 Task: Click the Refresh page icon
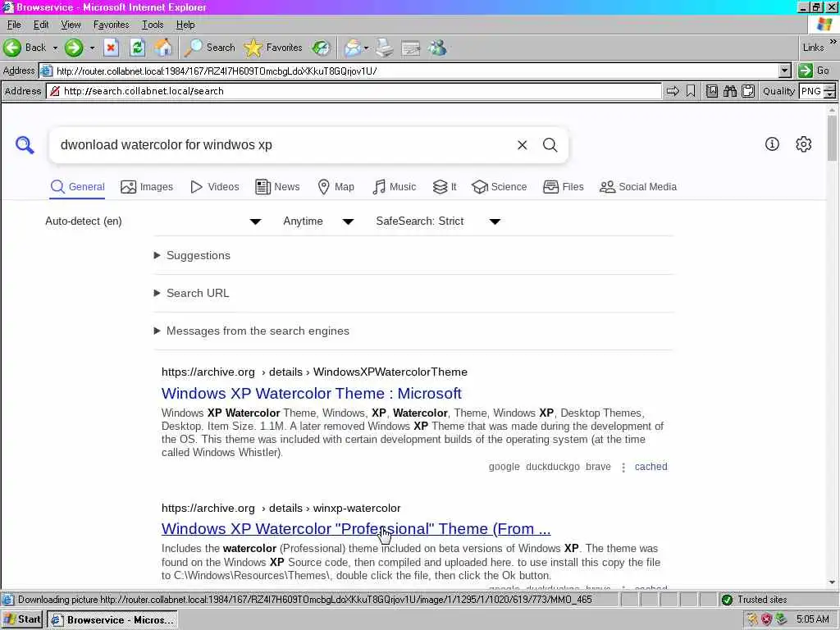(137, 48)
